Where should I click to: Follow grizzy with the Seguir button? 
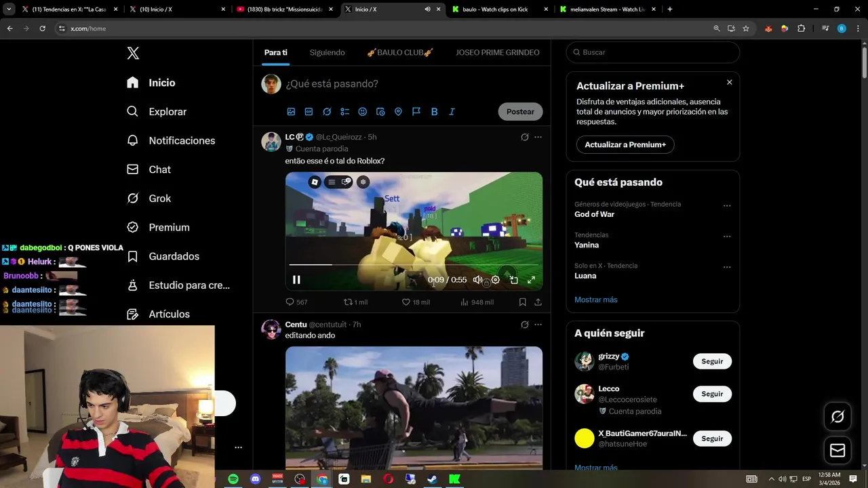[x=712, y=361]
